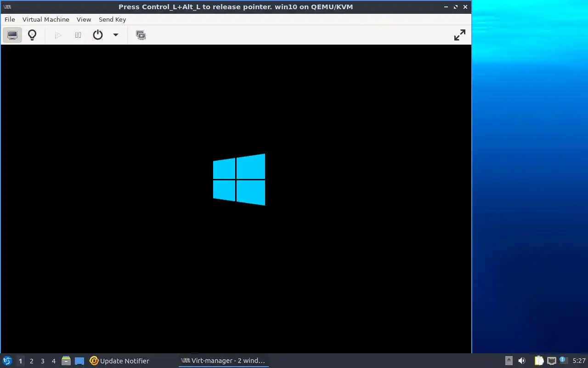Viewport: 588px width, 368px height.
Task: Open the removable media eject tray icon
Action: tap(509, 361)
